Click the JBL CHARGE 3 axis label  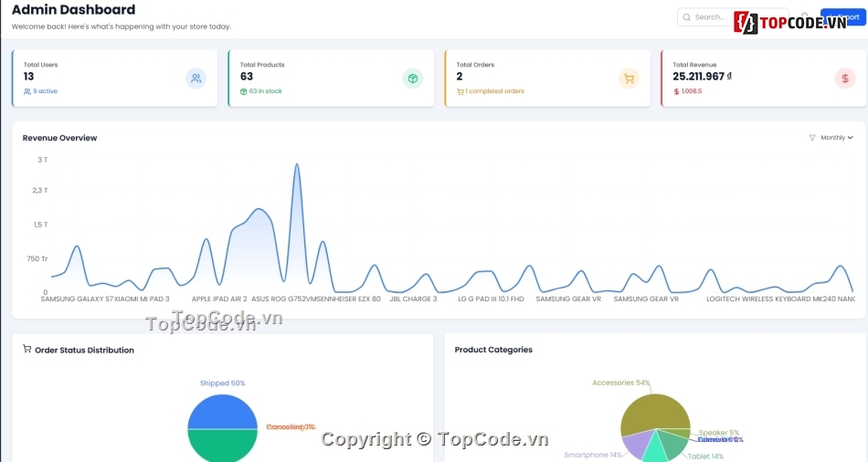[413, 299]
